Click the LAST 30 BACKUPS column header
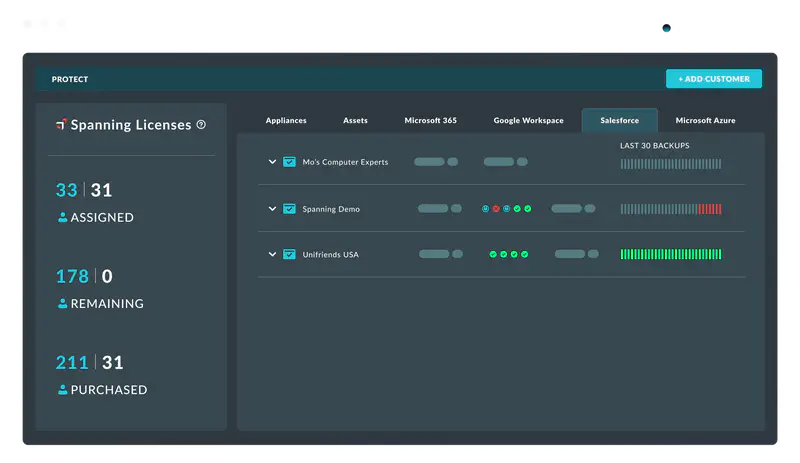Image resolution: width=800 pixels, height=463 pixels. point(655,145)
